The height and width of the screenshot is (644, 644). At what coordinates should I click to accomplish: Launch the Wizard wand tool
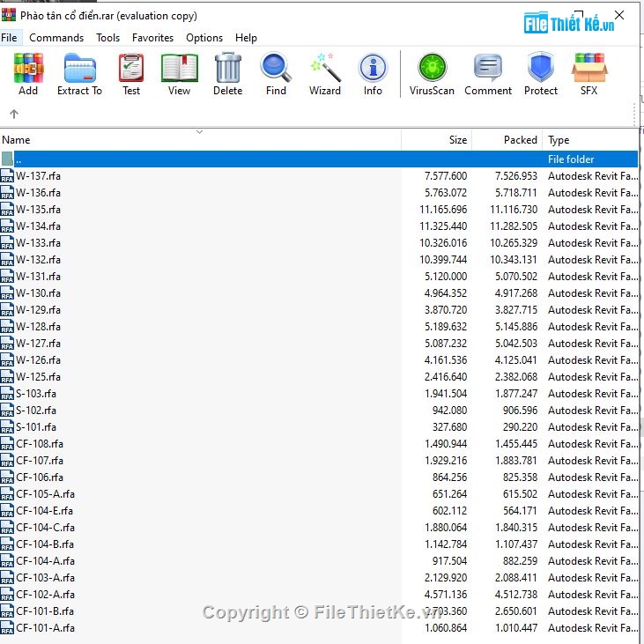click(x=325, y=67)
